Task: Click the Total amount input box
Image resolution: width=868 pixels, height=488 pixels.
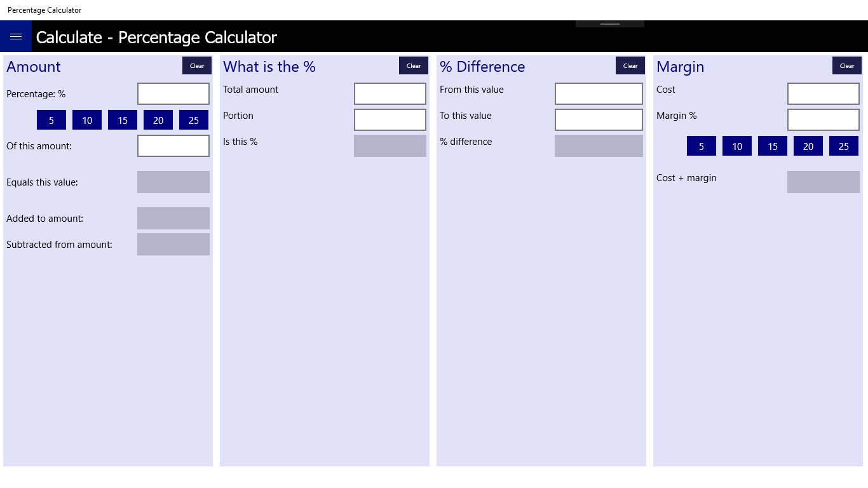Action: (x=390, y=94)
